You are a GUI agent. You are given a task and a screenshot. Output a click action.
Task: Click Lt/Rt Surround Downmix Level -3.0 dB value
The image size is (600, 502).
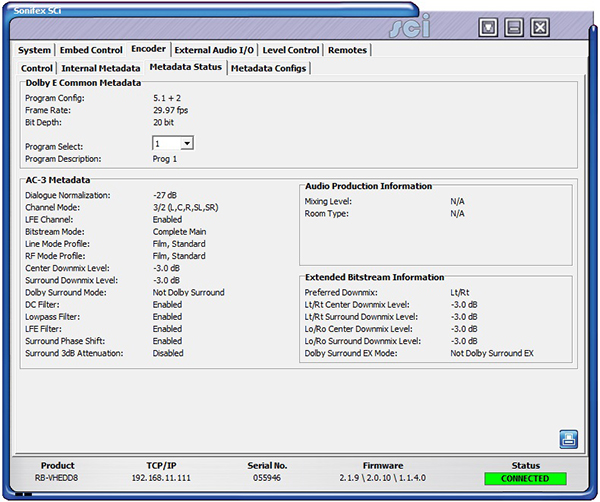[x=464, y=317]
